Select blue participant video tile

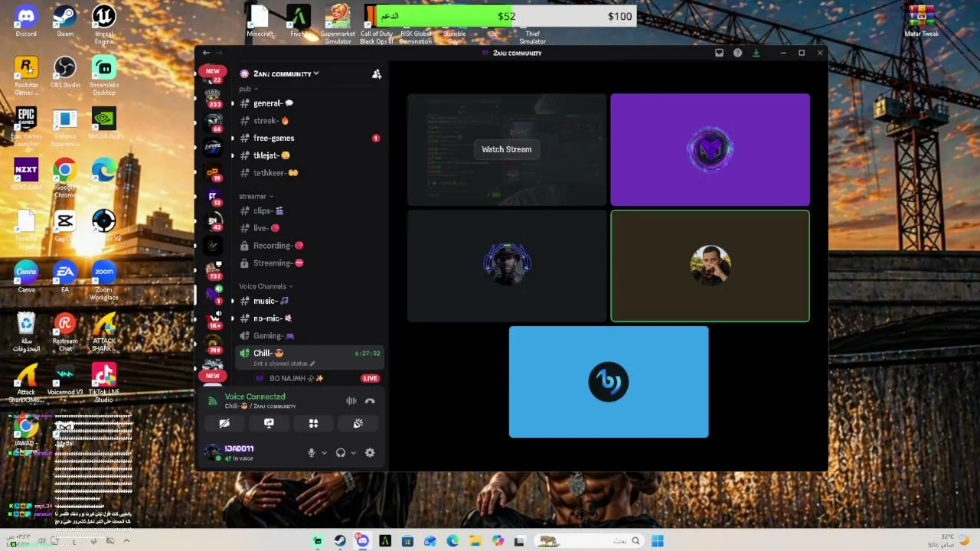click(x=609, y=382)
